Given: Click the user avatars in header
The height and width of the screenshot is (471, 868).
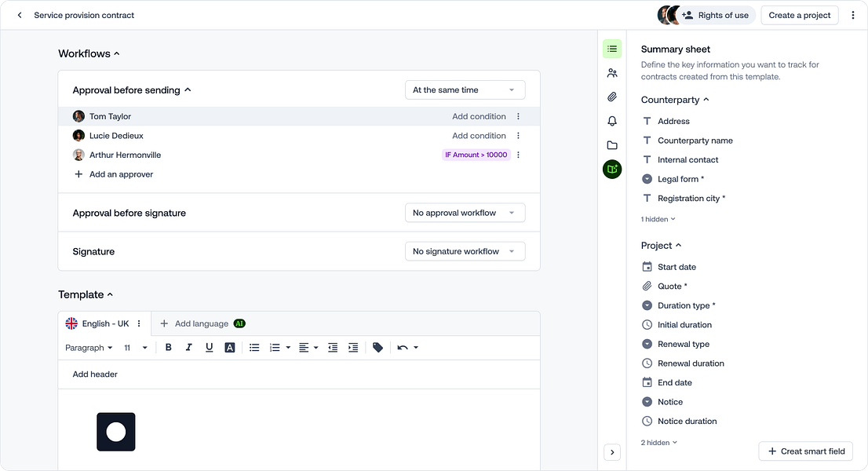Looking at the screenshot, I should pyautogui.click(x=668, y=16).
